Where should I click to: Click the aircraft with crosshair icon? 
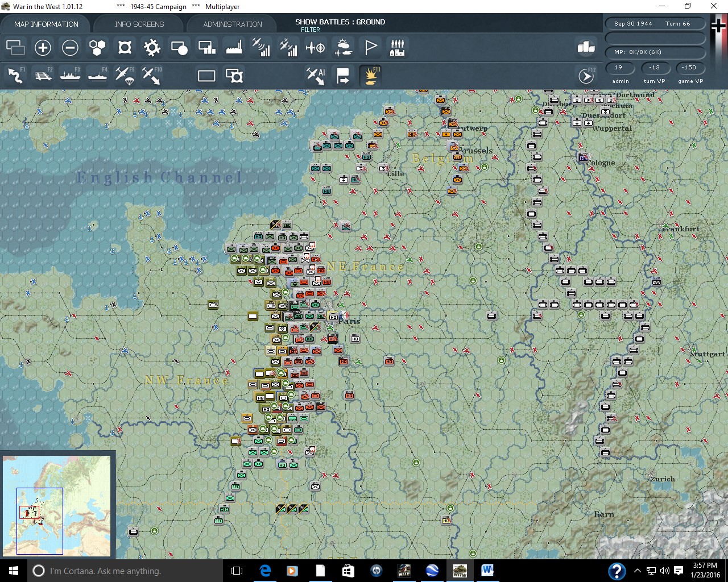316,47
